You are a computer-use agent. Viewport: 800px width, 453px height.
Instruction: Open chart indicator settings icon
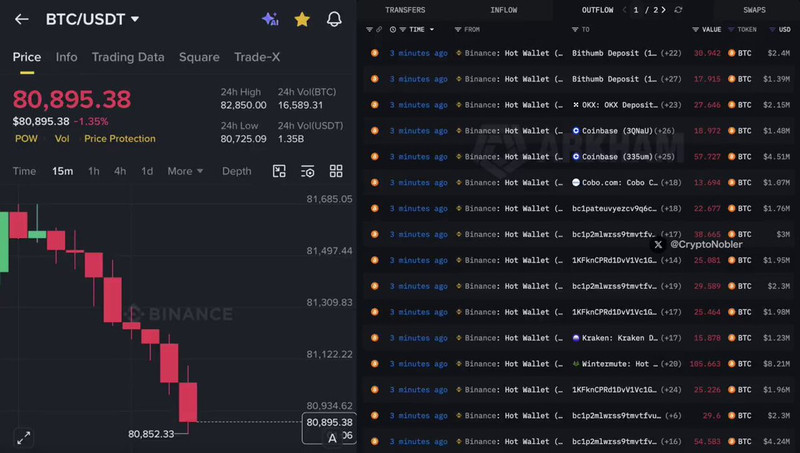click(x=308, y=171)
